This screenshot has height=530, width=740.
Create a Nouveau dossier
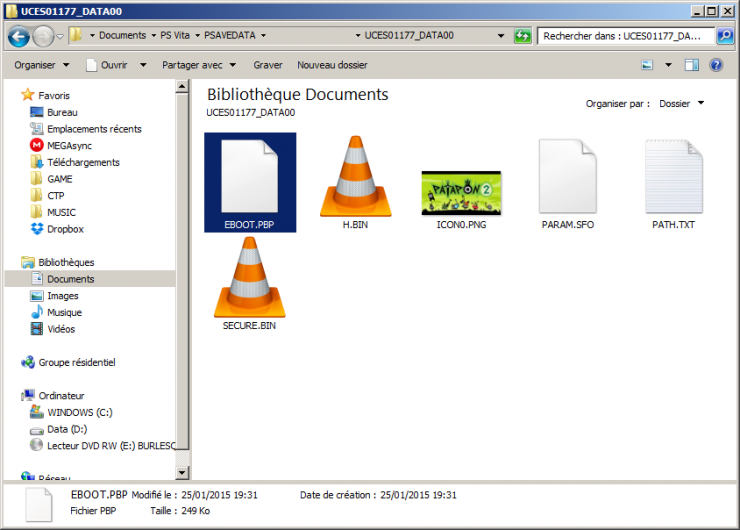click(x=332, y=65)
